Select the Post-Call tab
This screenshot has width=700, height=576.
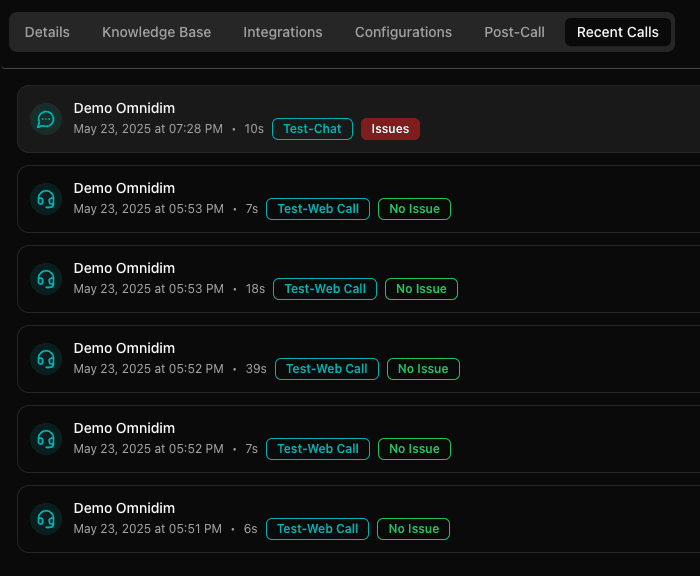pyautogui.click(x=514, y=32)
